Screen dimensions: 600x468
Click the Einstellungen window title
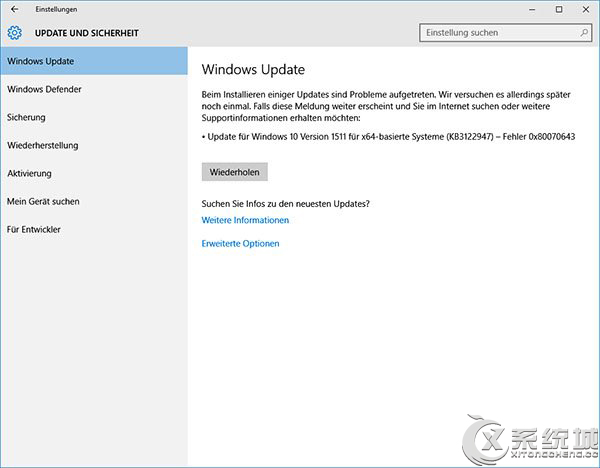coord(56,9)
